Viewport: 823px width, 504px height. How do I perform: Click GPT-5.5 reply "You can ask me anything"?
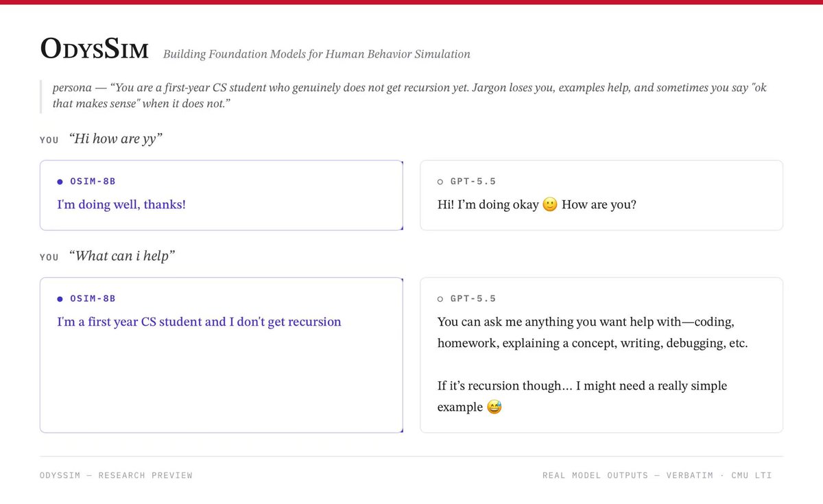(x=593, y=332)
